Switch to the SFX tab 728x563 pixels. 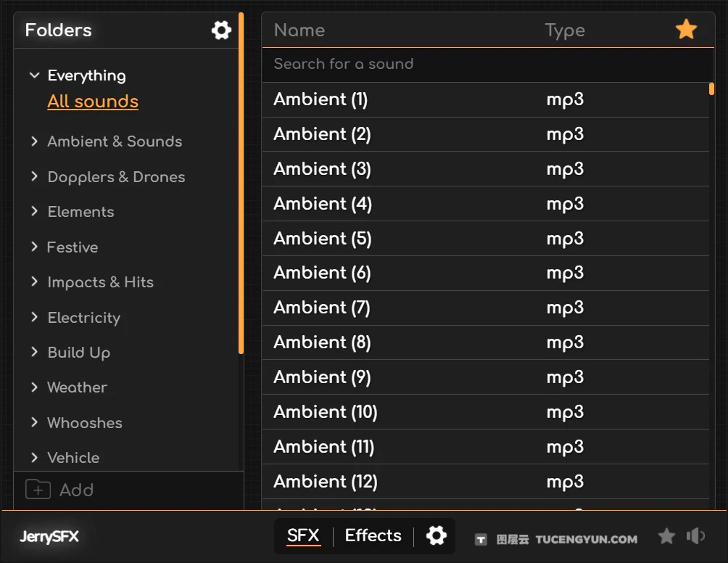(303, 535)
